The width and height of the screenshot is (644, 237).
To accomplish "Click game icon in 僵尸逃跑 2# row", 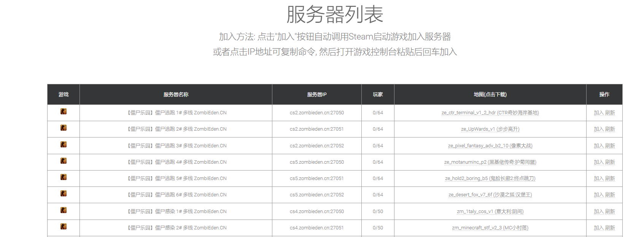I will click(64, 128).
